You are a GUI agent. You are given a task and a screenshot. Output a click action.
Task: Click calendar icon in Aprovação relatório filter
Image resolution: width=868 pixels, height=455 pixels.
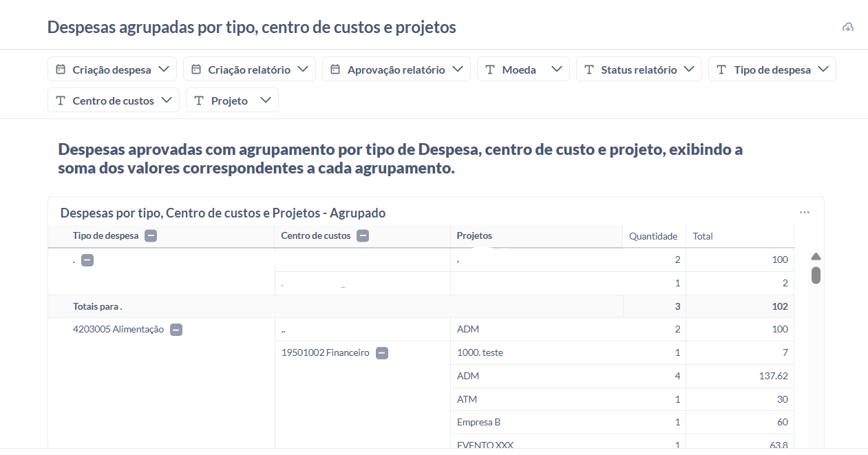tap(335, 70)
